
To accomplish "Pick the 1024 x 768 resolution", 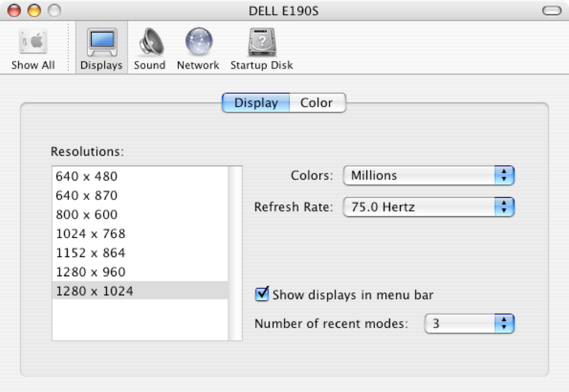I will pos(140,234).
